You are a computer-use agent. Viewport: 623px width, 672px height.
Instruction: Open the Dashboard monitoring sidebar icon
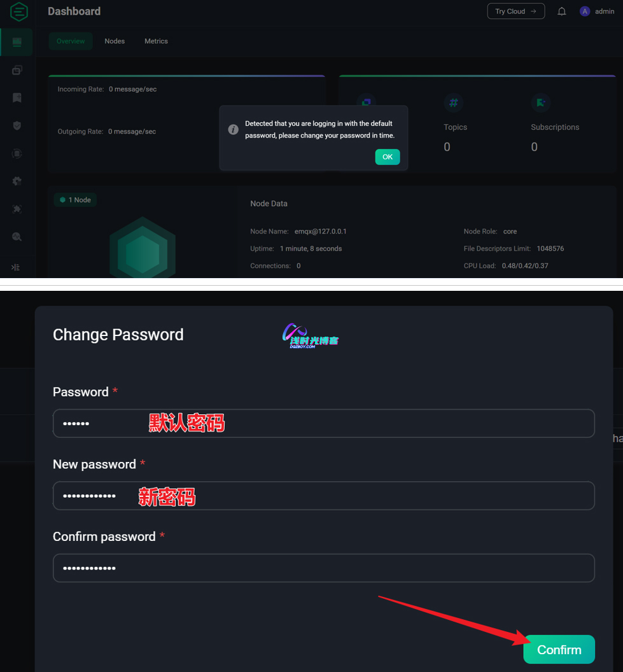(17, 42)
